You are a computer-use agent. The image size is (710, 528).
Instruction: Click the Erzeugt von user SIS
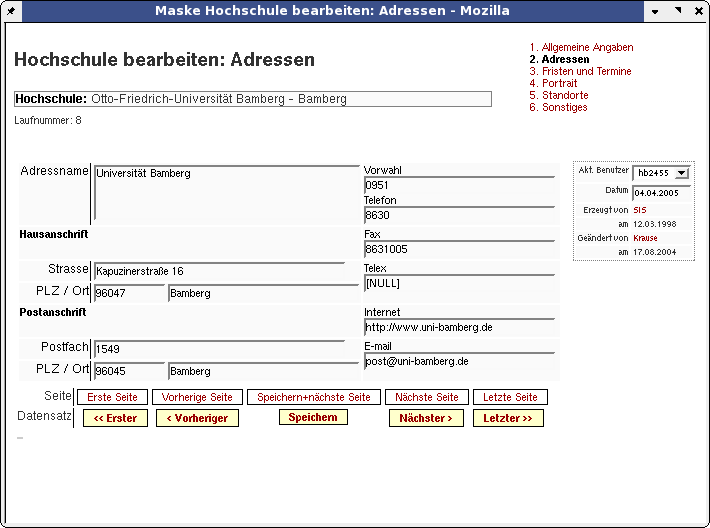640,210
